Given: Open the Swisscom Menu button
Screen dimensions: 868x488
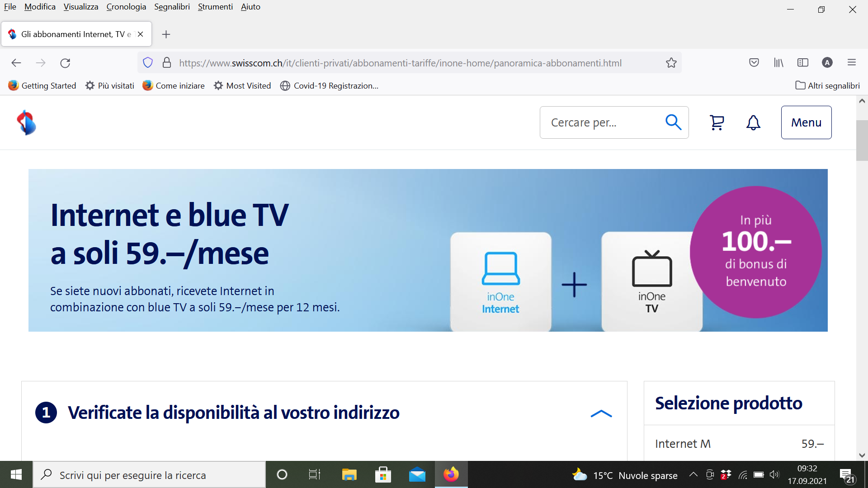Looking at the screenshot, I should pyautogui.click(x=806, y=122).
